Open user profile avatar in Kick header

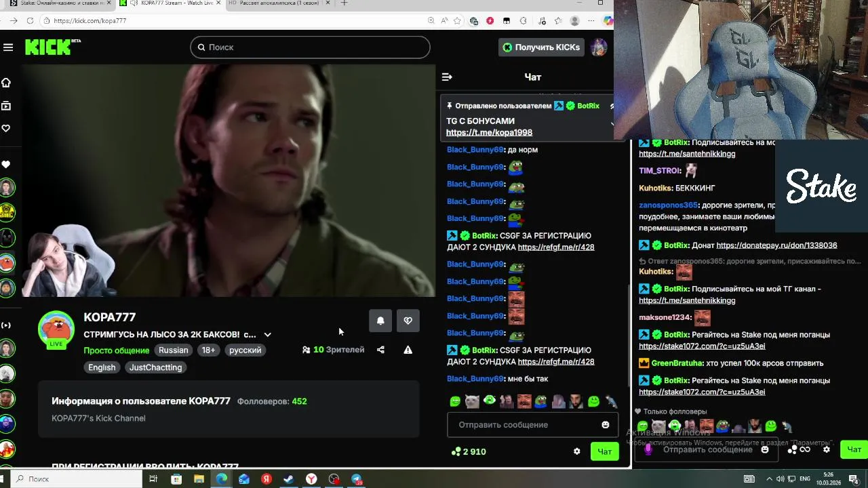pyautogui.click(x=598, y=47)
